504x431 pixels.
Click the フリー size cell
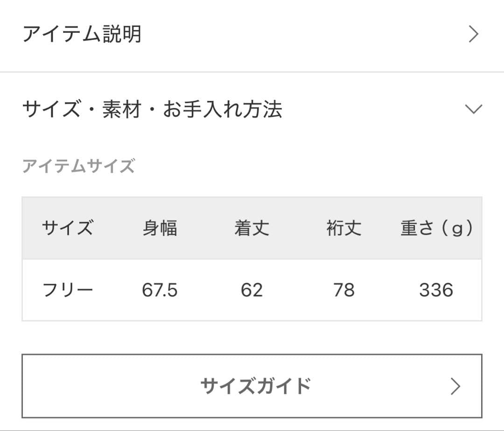(x=68, y=290)
